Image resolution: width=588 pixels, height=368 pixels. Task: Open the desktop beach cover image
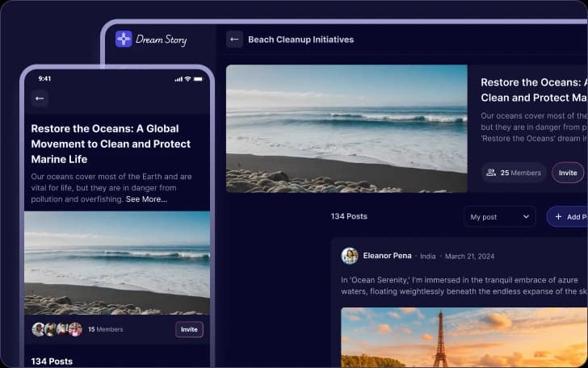pyautogui.click(x=346, y=128)
